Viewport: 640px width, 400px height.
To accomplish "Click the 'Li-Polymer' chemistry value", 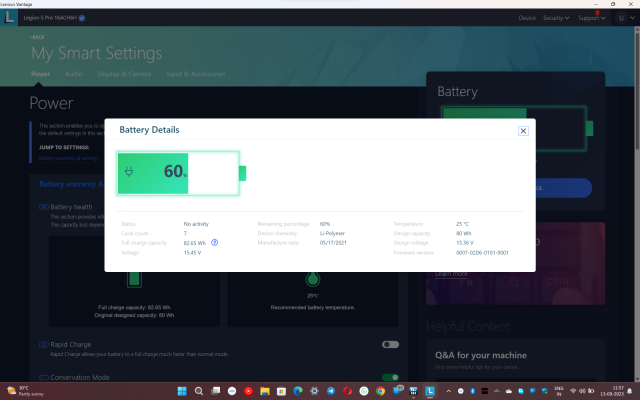I will pos(332,233).
